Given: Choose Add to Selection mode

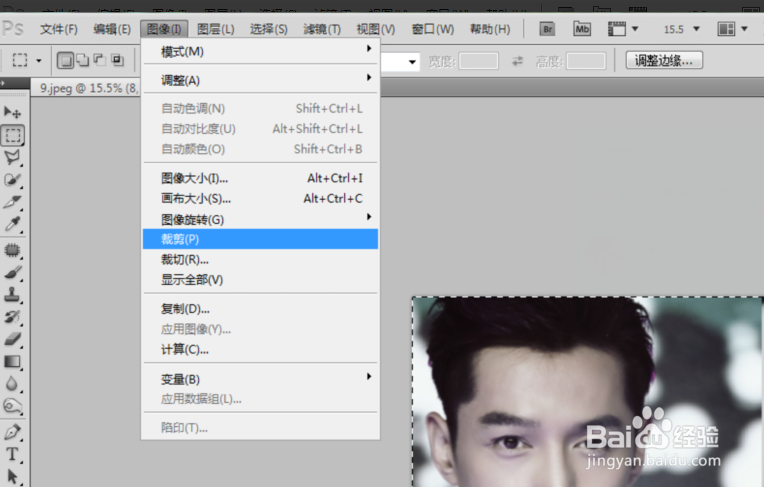Looking at the screenshot, I should pyautogui.click(x=82, y=60).
